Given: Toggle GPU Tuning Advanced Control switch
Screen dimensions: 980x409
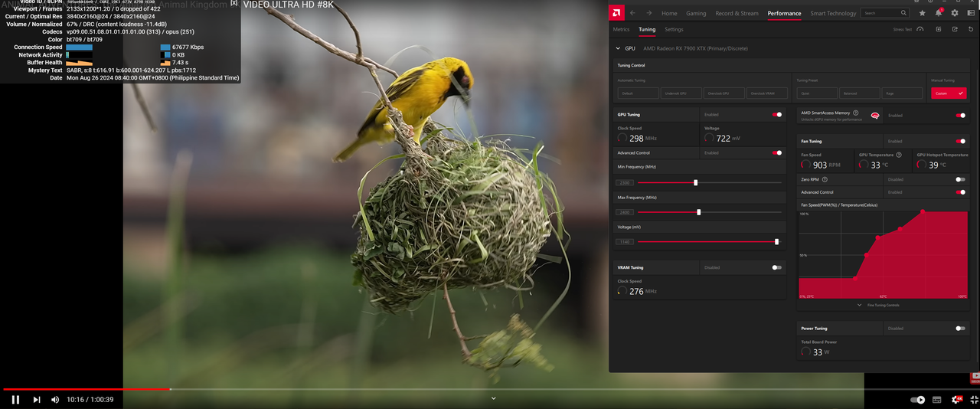Looking at the screenshot, I should click(x=777, y=152).
